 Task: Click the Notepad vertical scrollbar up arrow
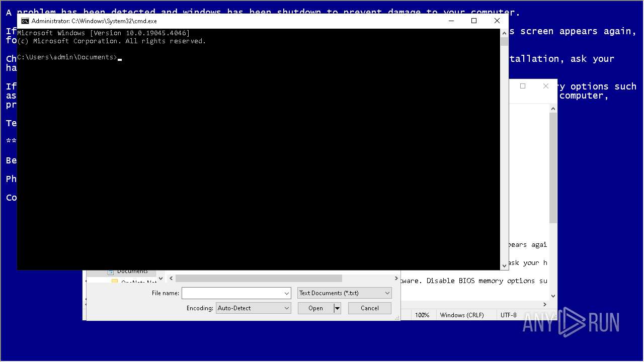(x=553, y=109)
